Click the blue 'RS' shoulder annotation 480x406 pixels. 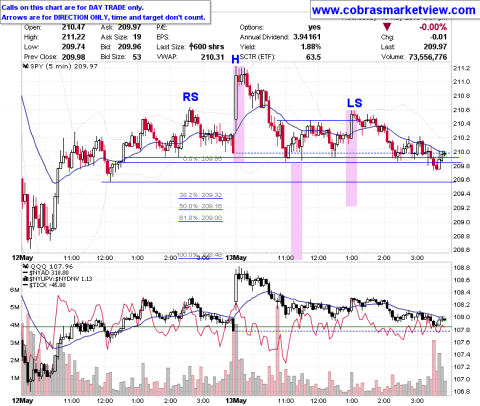191,97
